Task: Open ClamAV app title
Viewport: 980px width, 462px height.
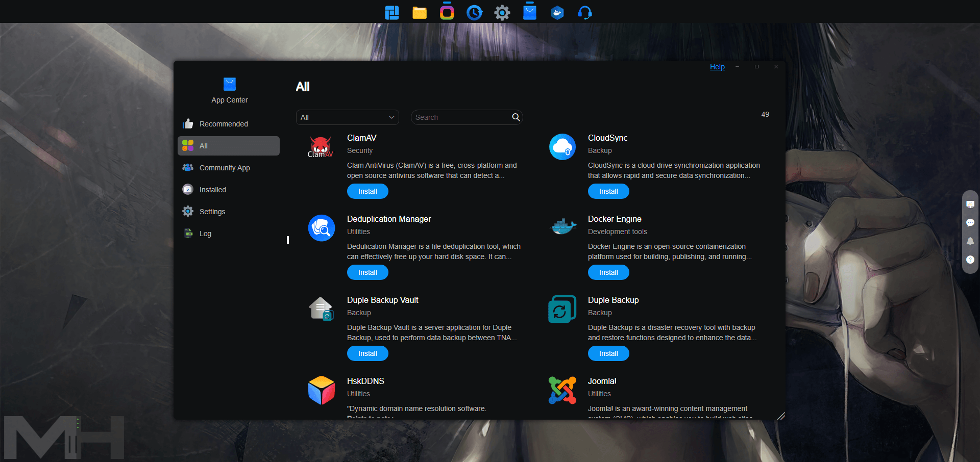Action: click(362, 138)
